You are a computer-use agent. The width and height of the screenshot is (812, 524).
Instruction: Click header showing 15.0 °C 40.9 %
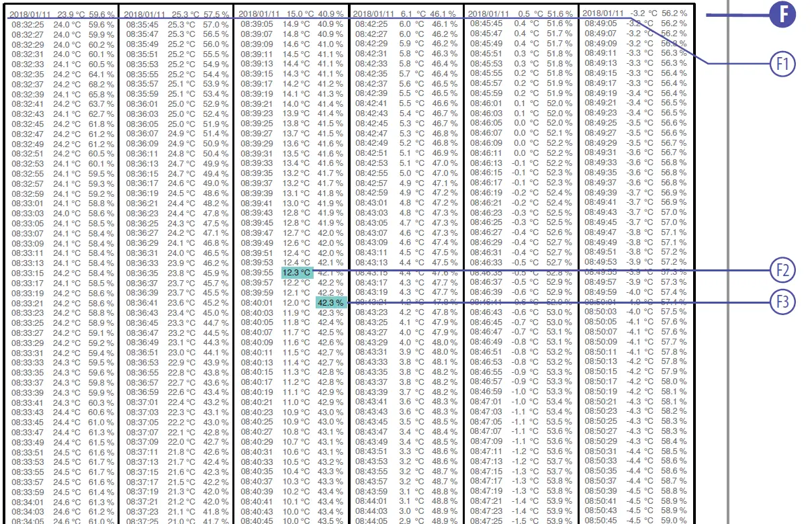tap(291, 13)
